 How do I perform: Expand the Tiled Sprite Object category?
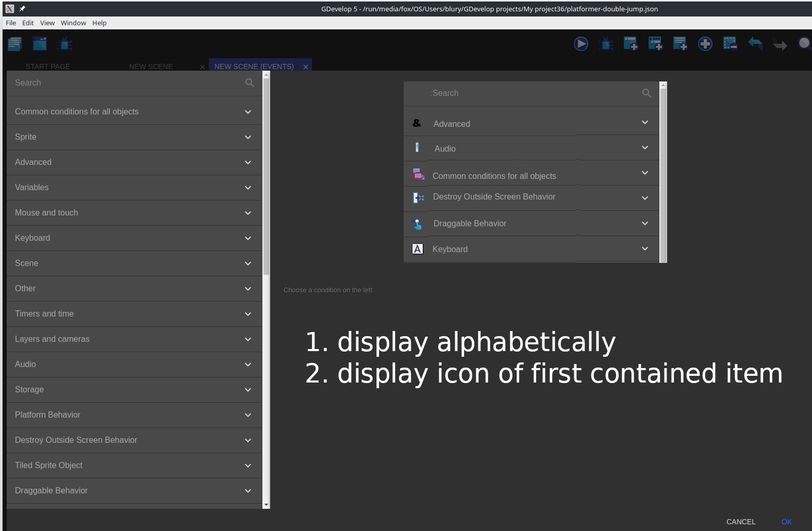[135, 466]
